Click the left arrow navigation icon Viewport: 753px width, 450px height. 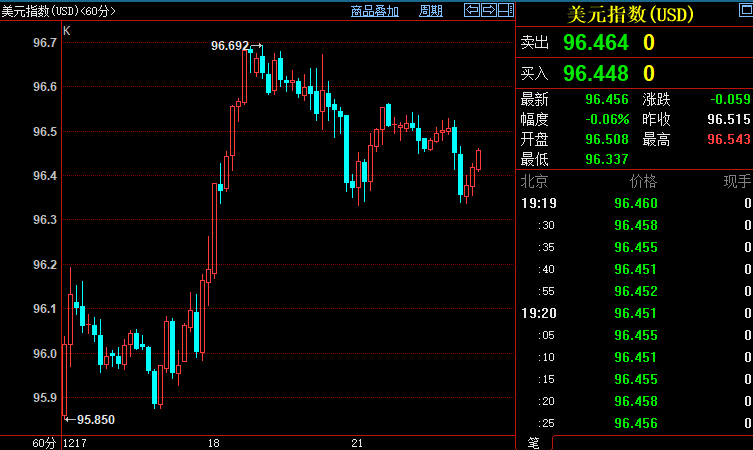click(x=472, y=11)
